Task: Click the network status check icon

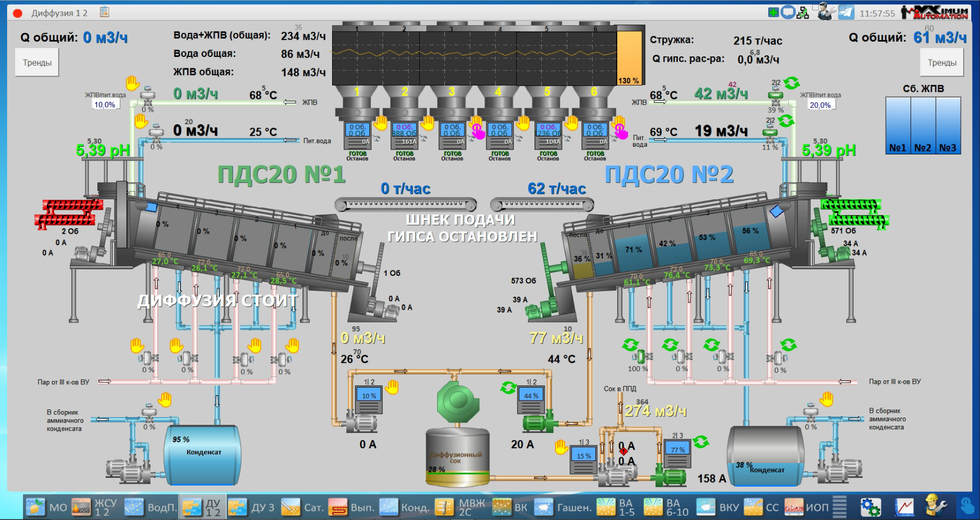Action: click(x=803, y=12)
